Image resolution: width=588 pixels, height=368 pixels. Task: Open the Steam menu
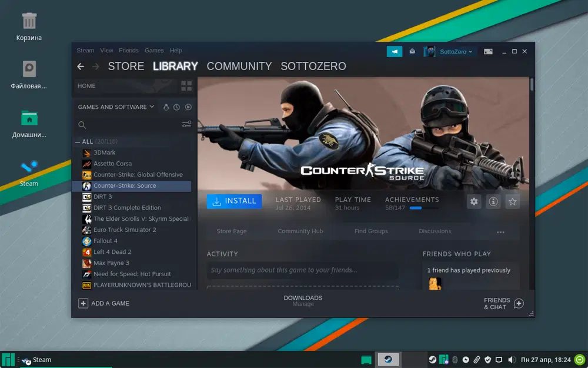pyautogui.click(x=85, y=50)
